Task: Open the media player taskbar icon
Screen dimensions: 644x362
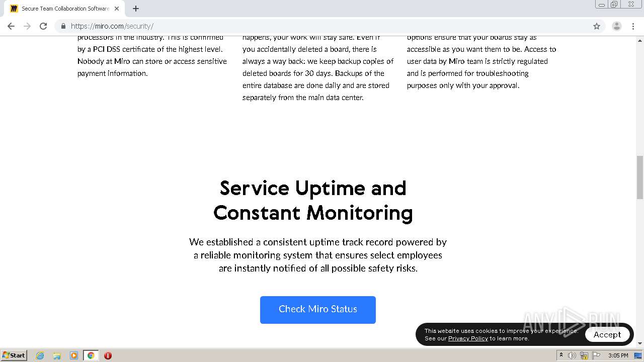Action: [x=74, y=355]
